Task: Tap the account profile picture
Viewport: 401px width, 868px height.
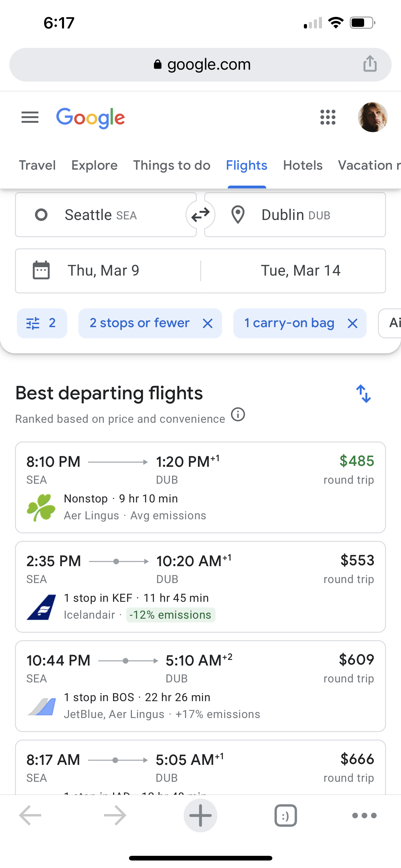Action: coord(372,117)
